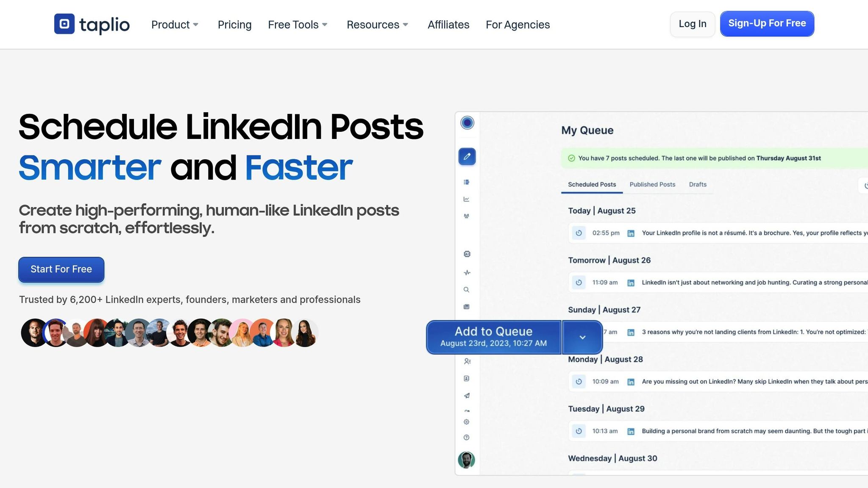This screenshot has height=488, width=868.
Task: Click the Sign-Up For Free button
Action: (767, 24)
